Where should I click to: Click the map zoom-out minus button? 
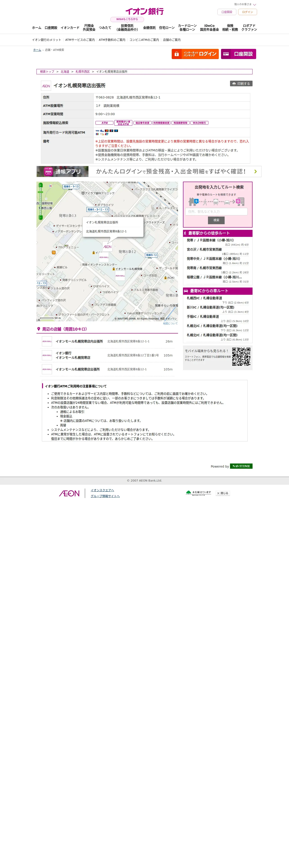(x=41, y=217)
